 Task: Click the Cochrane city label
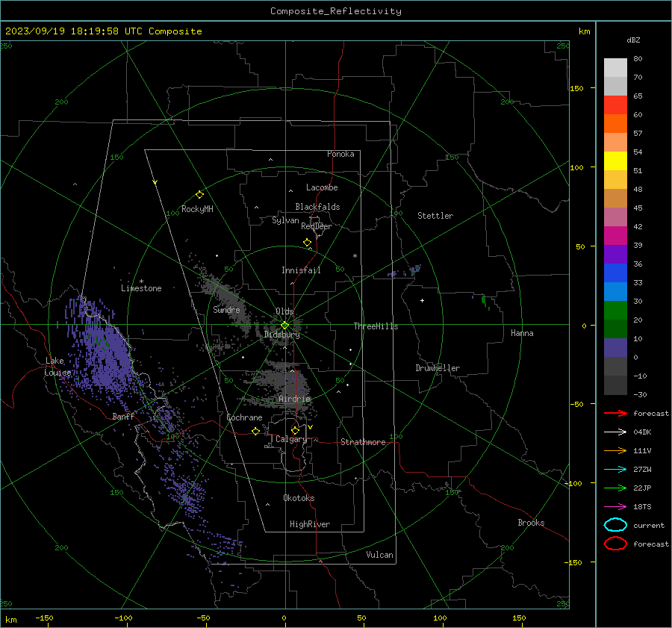244,417
